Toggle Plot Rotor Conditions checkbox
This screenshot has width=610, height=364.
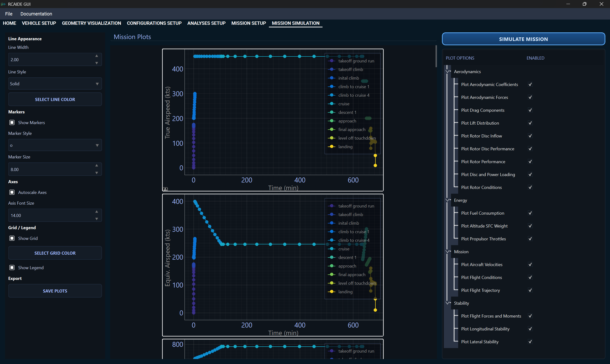pyautogui.click(x=530, y=187)
